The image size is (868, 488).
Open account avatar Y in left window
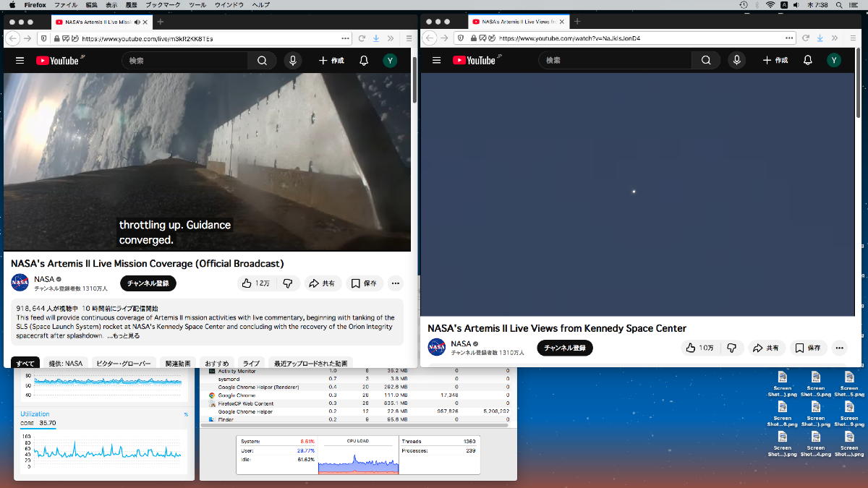390,61
